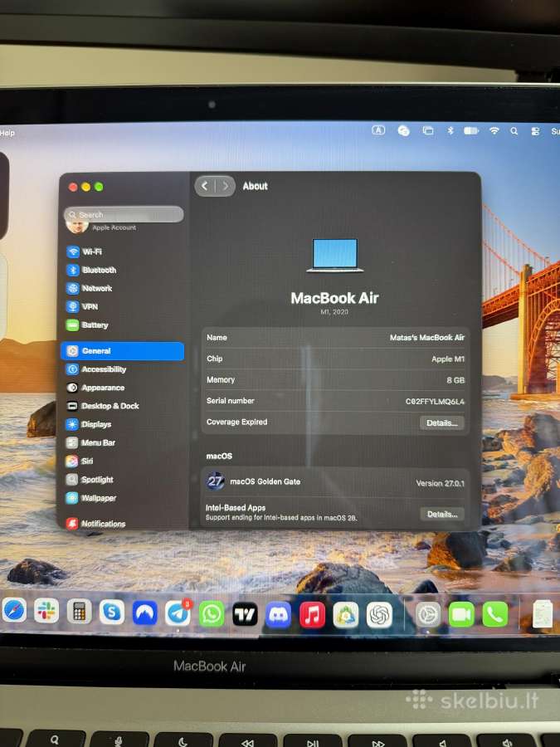Screen dimensions: 560x747
Task: Click the "Version 27.0.1" text
Action: tap(440, 483)
